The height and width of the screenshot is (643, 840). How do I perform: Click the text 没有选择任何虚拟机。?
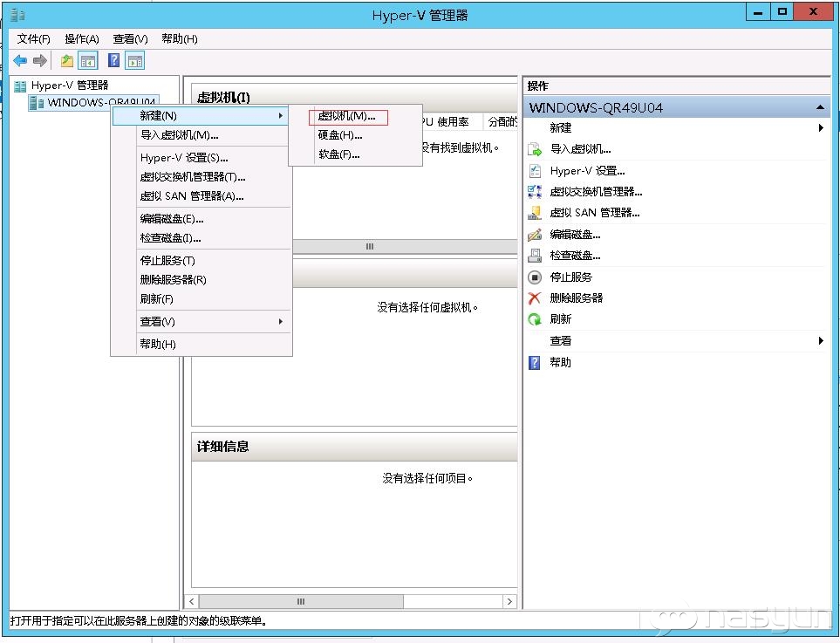click(x=427, y=307)
